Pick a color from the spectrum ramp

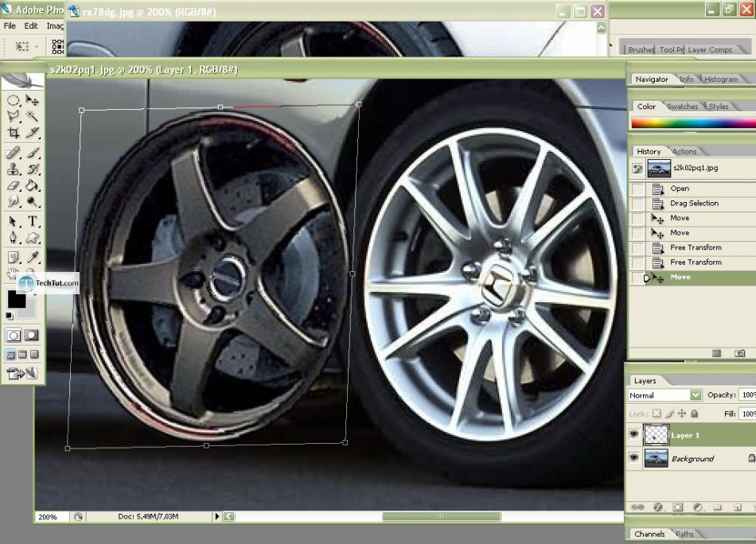[693, 123]
